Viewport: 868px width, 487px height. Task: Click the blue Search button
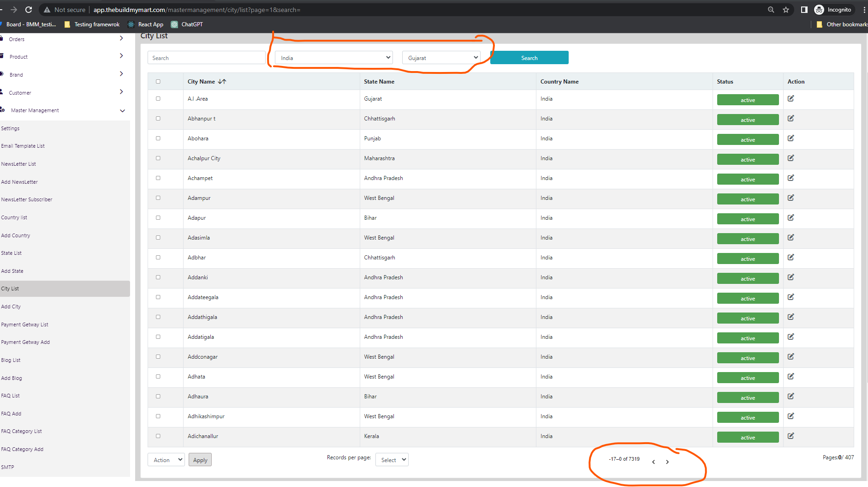tap(529, 58)
